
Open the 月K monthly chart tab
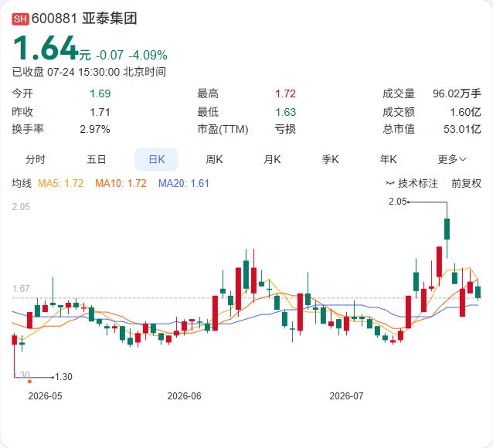point(272,159)
